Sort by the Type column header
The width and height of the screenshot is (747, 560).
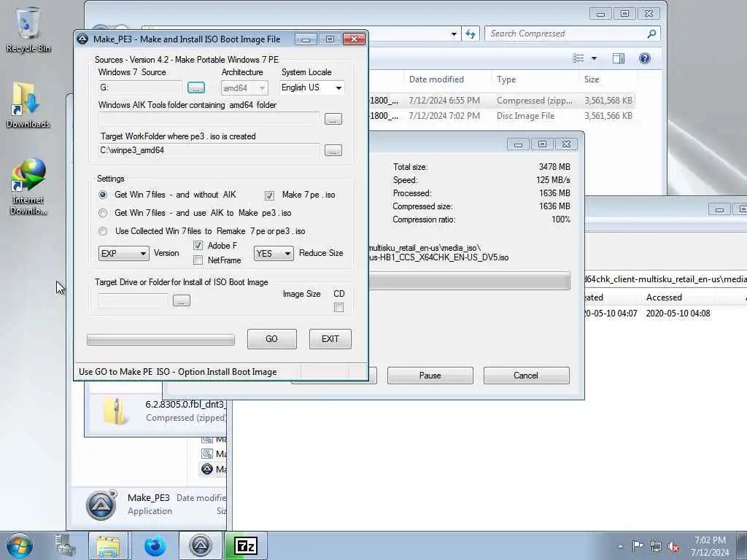(x=506, y=79)
